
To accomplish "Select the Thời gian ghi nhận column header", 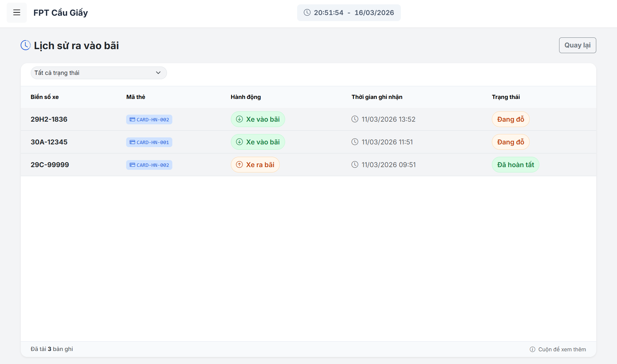I will pyautogui.click(x=377, y=97).
